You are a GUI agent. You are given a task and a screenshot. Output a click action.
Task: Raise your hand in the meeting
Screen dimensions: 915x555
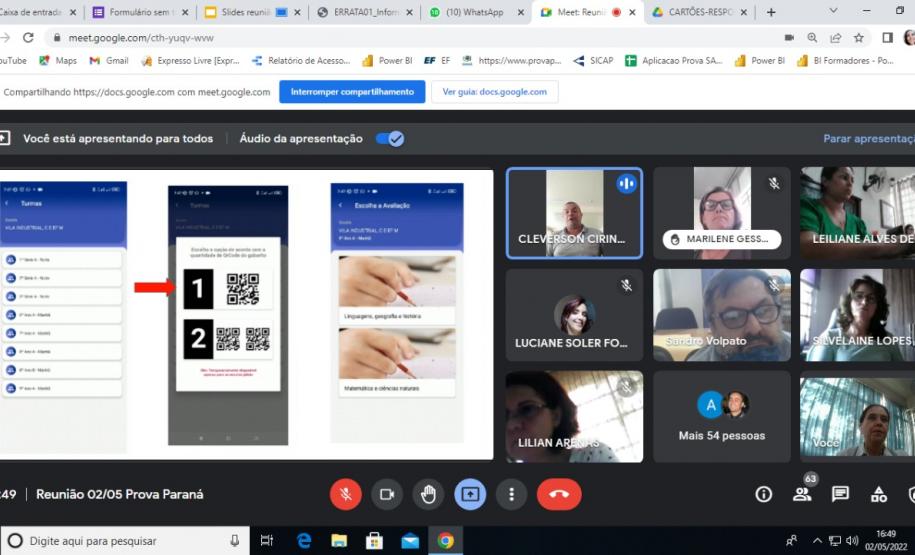428,494
